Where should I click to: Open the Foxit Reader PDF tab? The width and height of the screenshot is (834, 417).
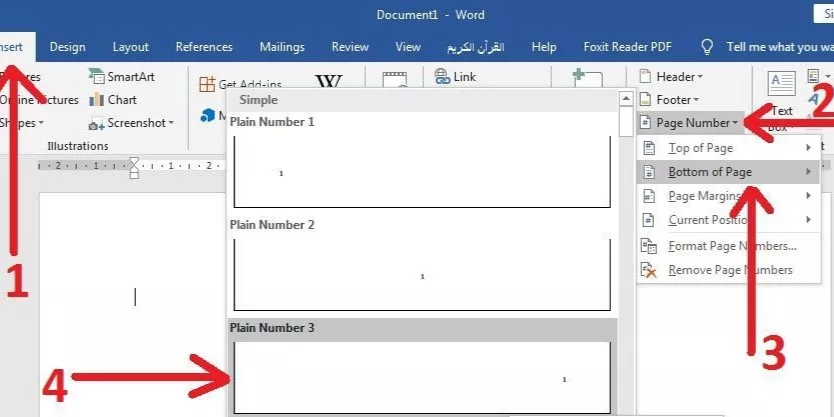[x=628, y=47]
